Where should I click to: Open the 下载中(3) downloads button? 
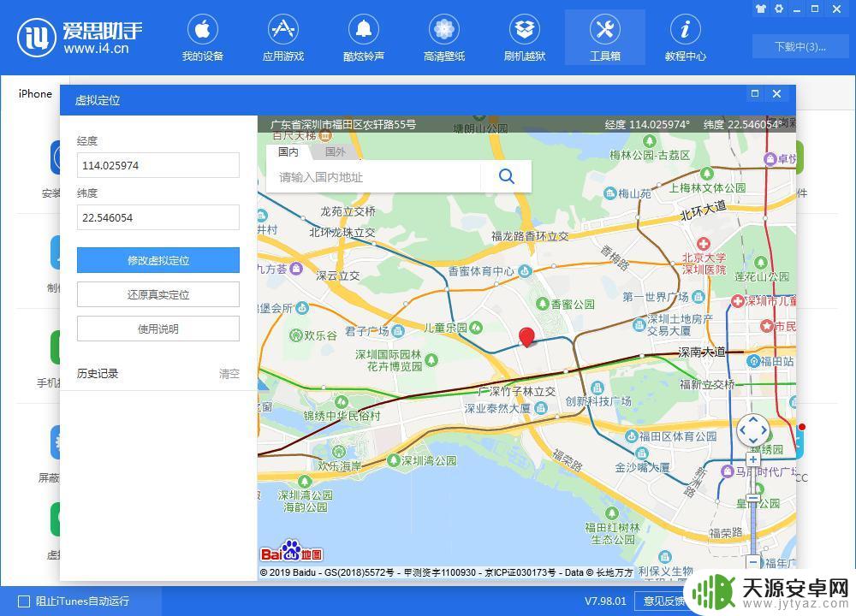click(x=800, y=46)
